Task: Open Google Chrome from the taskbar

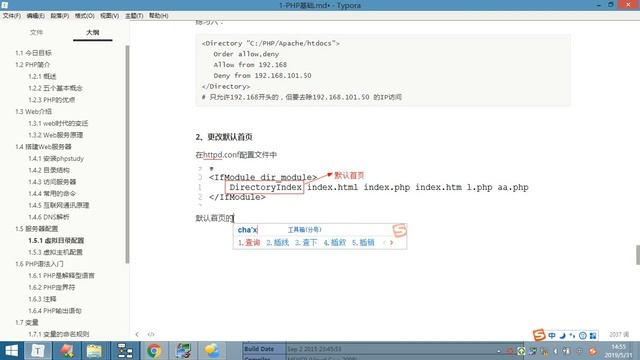Action: pos(154,351)
